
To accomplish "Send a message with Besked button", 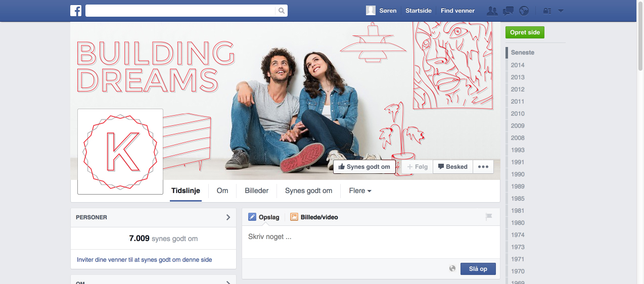I will coord(452,167).
